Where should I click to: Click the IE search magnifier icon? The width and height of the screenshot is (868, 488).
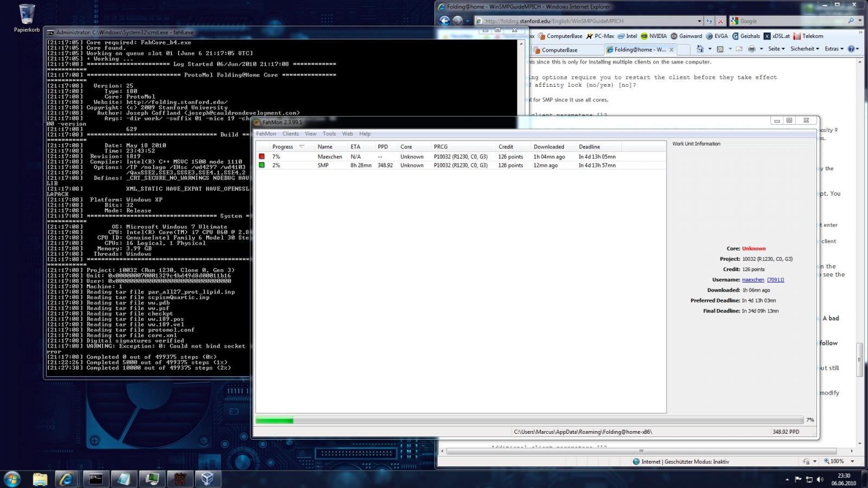851,21
